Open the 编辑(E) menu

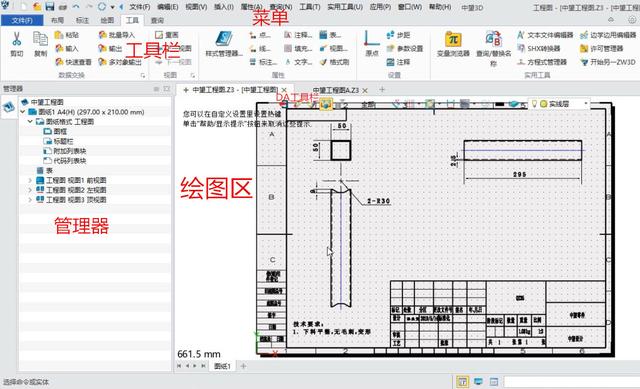168,7
